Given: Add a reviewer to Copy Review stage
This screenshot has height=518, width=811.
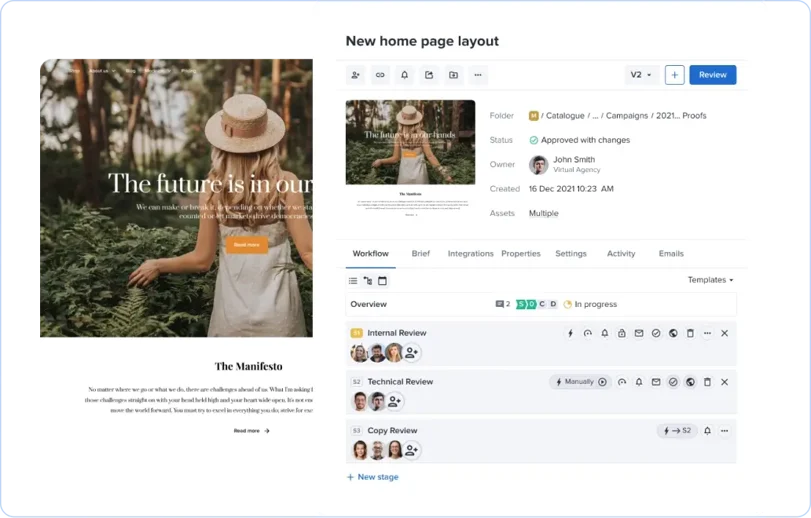Looking at the screenshot, I should (x=411, y=451).
